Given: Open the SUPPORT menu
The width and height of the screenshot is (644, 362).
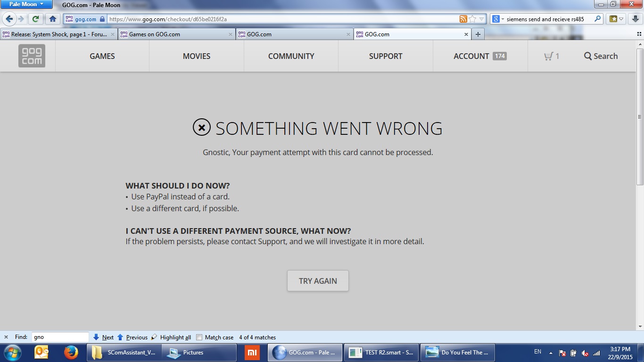Looking at the screenshot, I should 386,56.
